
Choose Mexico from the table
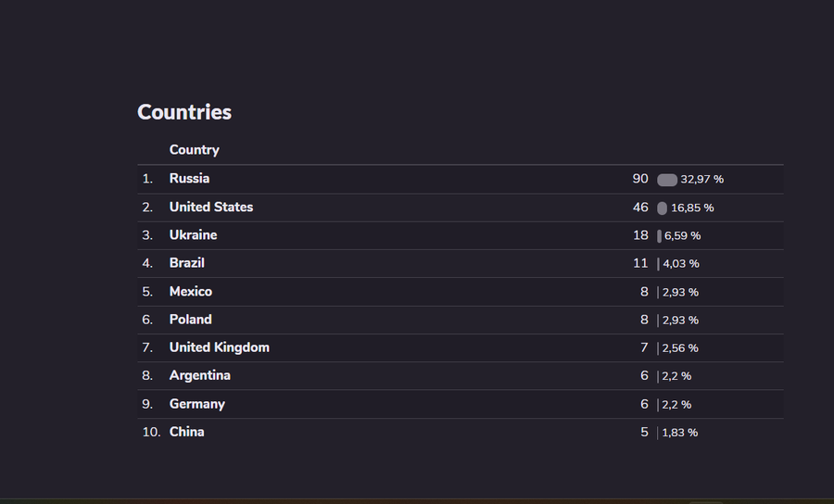190,292
